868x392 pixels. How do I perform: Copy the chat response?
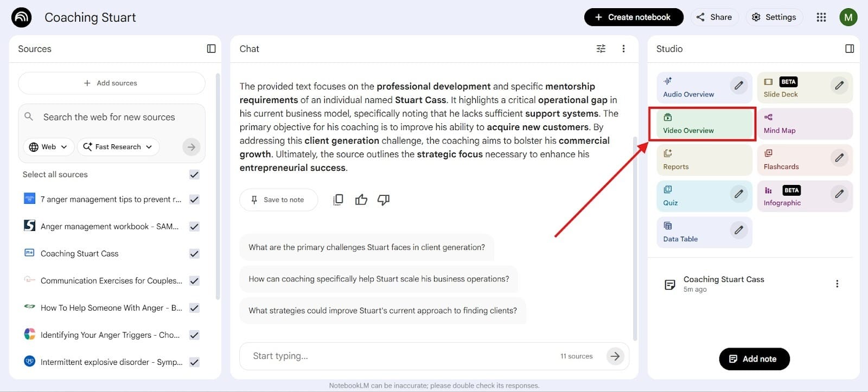[338, 200]
